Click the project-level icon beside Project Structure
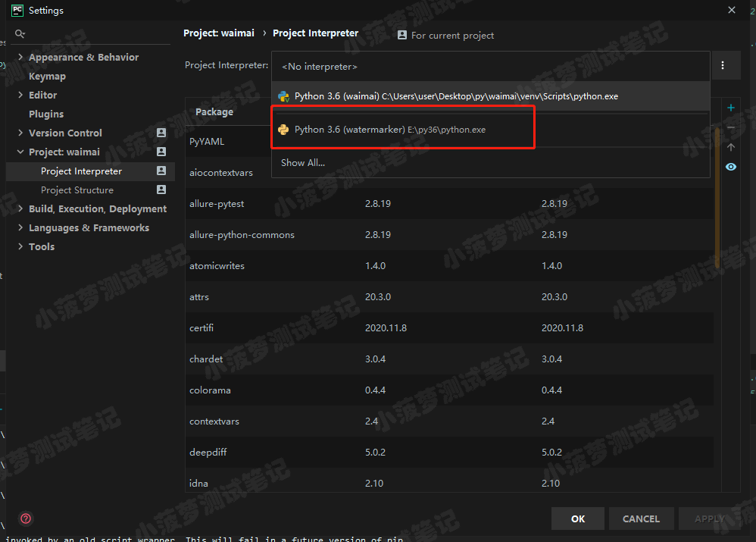This screenshot has width=756, height=542. 161,190
